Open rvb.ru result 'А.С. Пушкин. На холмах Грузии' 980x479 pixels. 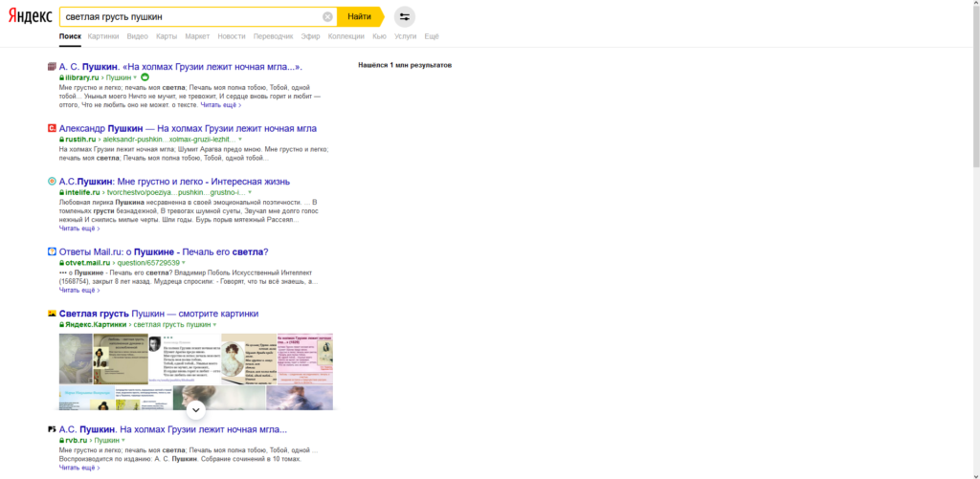pyautogui.click(x=173, y=429)
